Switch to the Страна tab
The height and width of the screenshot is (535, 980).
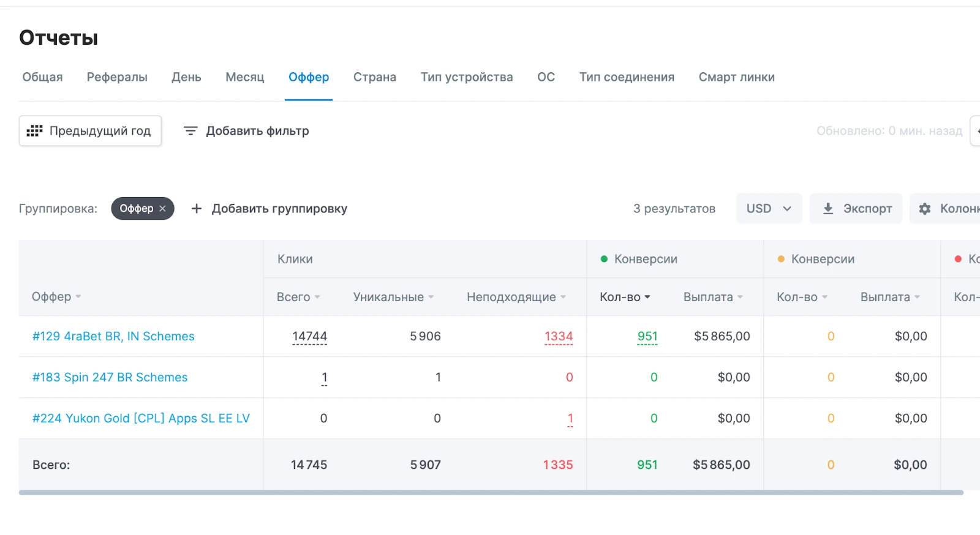(x=375, y=77)
